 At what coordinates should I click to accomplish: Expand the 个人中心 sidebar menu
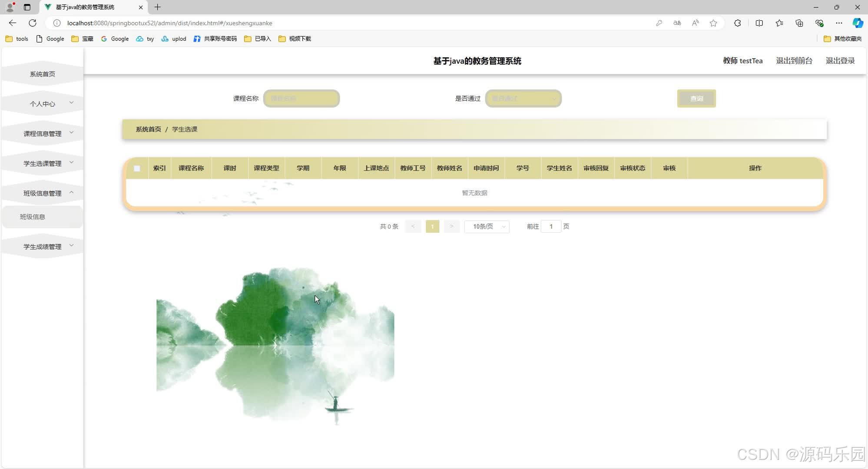coord(42,103)
